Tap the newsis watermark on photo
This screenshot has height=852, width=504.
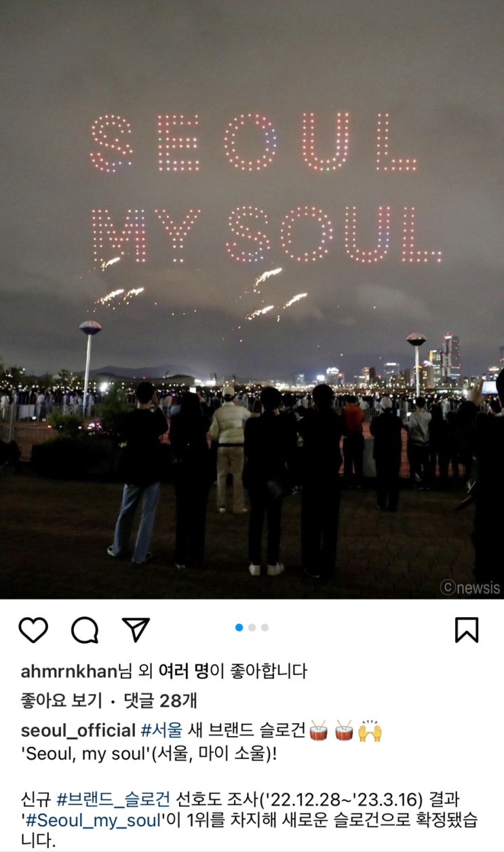pyautogui.click(x=470, y=587)
